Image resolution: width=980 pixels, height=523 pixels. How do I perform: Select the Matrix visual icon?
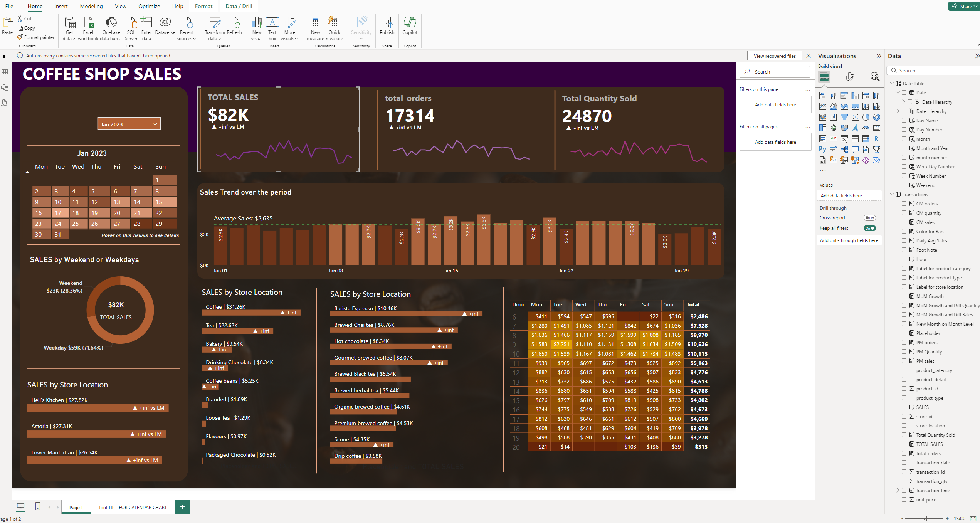pos(866,139)
